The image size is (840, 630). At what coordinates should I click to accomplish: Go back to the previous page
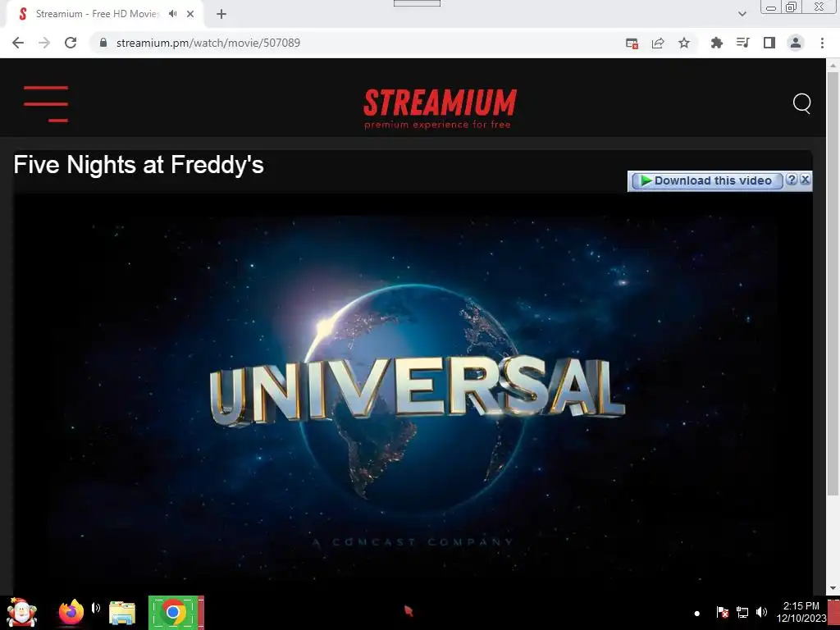[18, 43]
